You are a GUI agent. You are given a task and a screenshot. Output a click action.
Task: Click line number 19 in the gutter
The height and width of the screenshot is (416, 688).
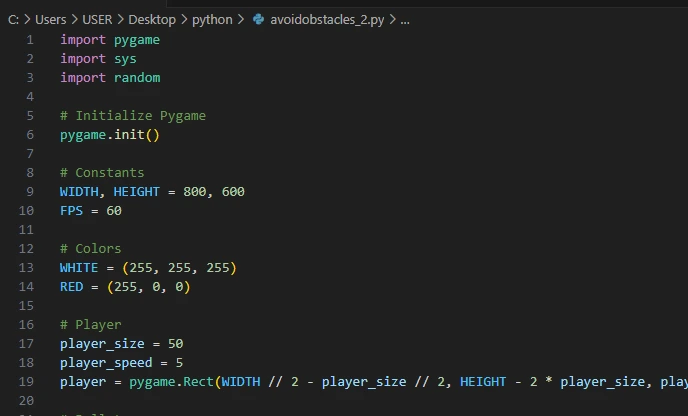tap(26, 382)
